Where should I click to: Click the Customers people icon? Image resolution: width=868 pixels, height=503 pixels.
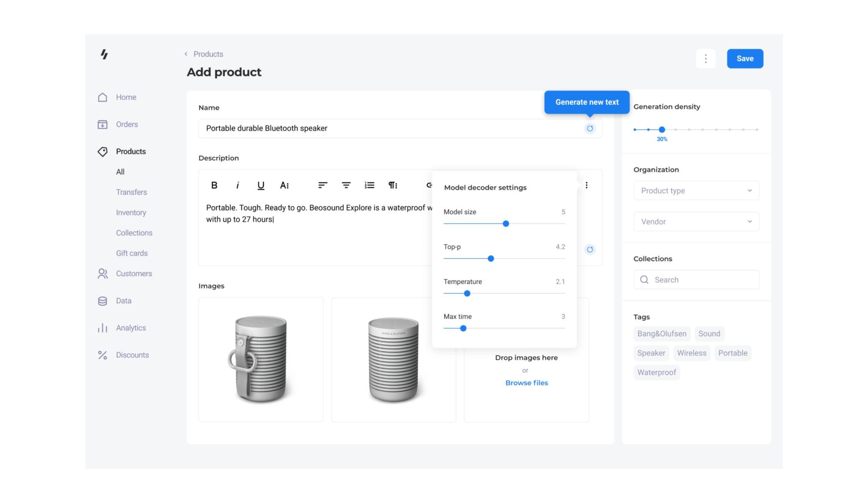coord(103,273)
